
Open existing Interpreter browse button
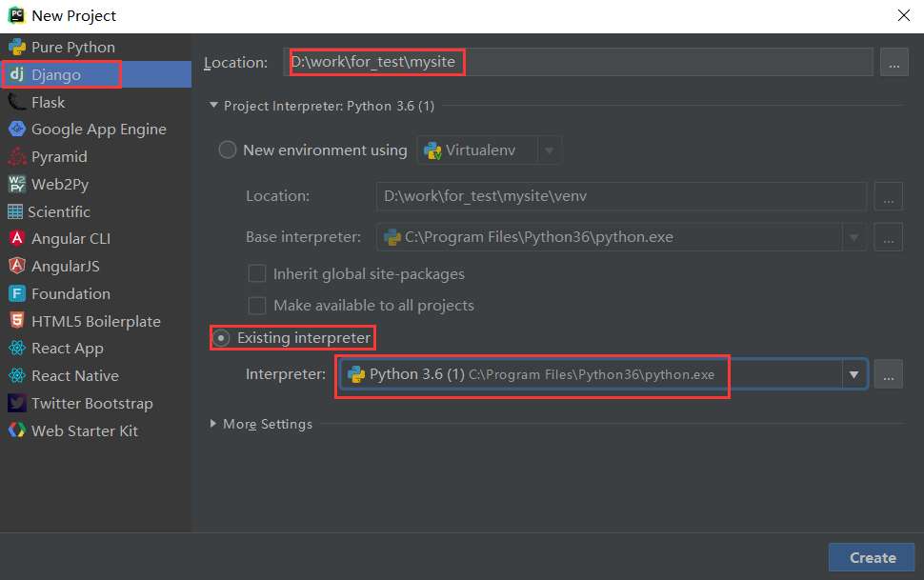(888, 374)
